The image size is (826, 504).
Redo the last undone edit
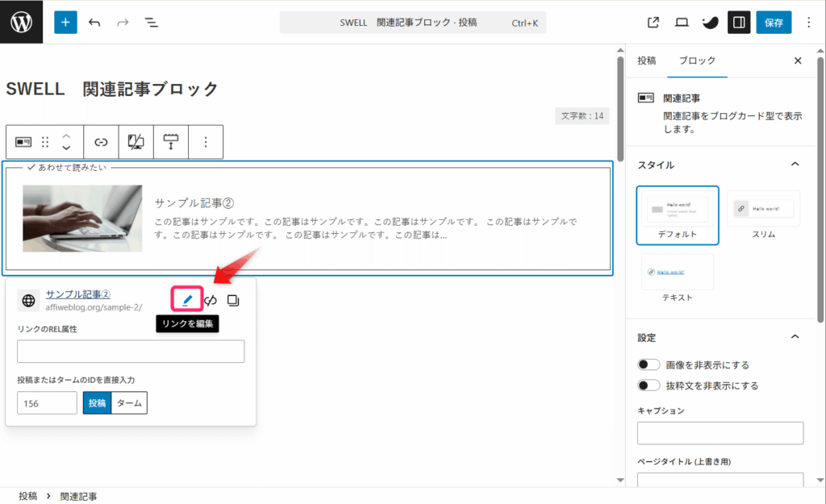click(x=123, y=22)
